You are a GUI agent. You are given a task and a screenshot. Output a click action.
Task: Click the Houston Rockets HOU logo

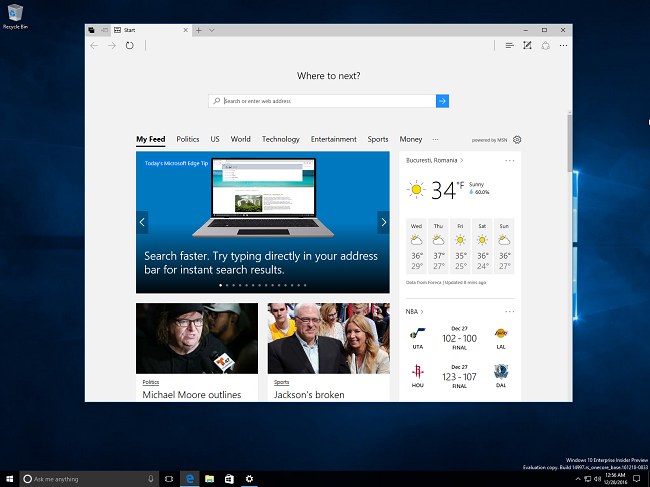pos(417,371)
